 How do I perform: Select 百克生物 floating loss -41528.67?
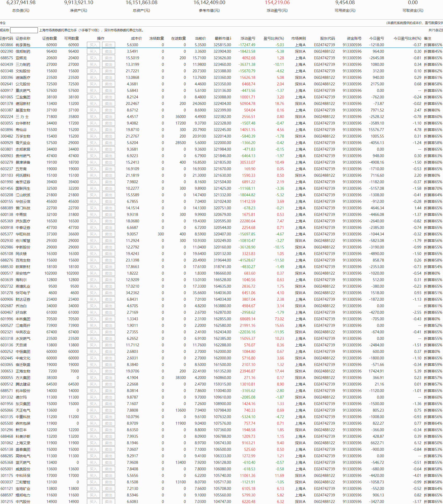(x=247, y=260)
